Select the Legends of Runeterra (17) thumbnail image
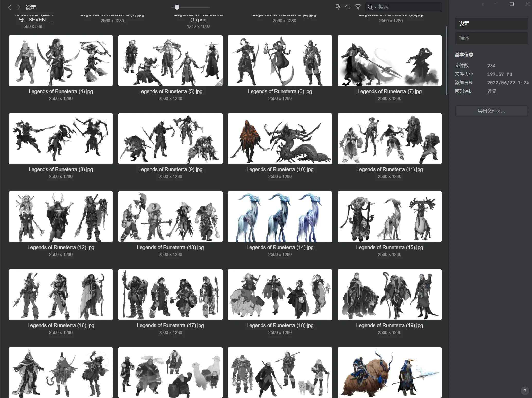Screen dimensions: 532x398 point(170,295)
